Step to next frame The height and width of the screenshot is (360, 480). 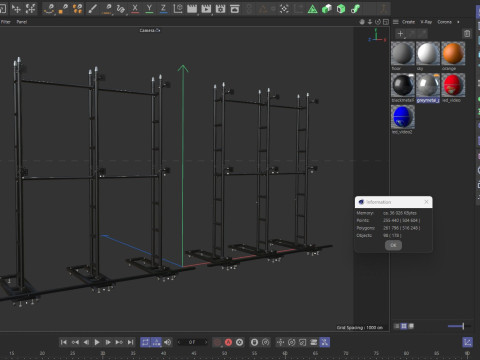(x=108, y=342)
